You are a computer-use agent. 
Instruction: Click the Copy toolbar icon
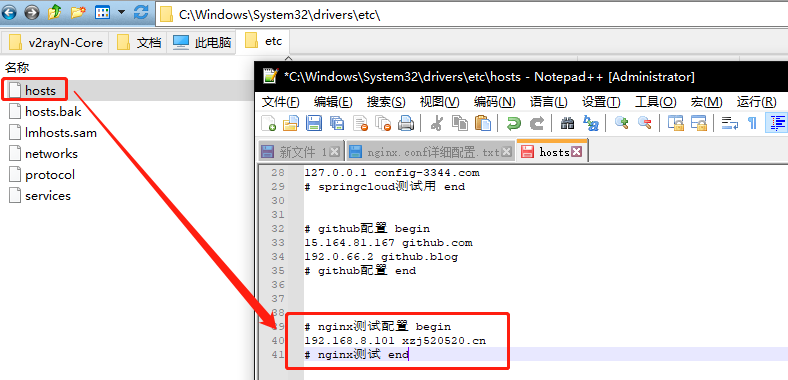point(460,123)
